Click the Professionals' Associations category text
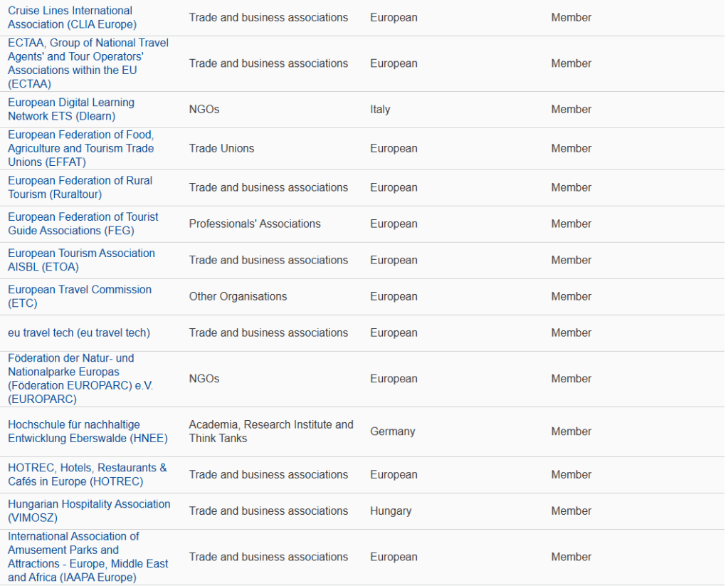This screenshot has height=586, width=728. [254, 224]
